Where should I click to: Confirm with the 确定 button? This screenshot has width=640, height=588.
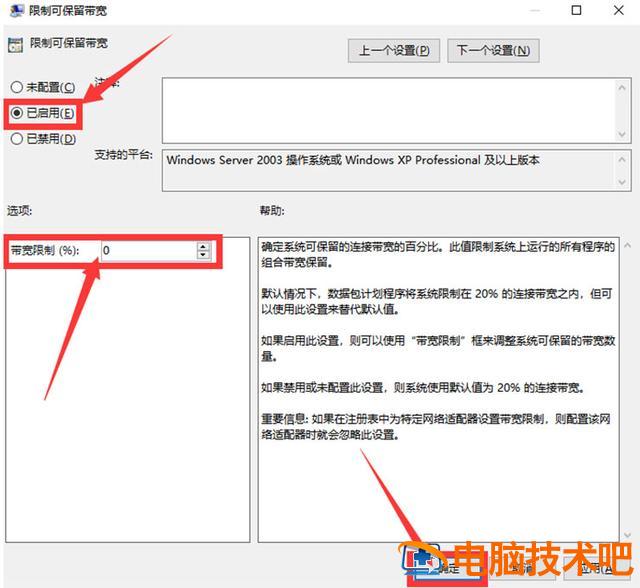tap(448, 569)
